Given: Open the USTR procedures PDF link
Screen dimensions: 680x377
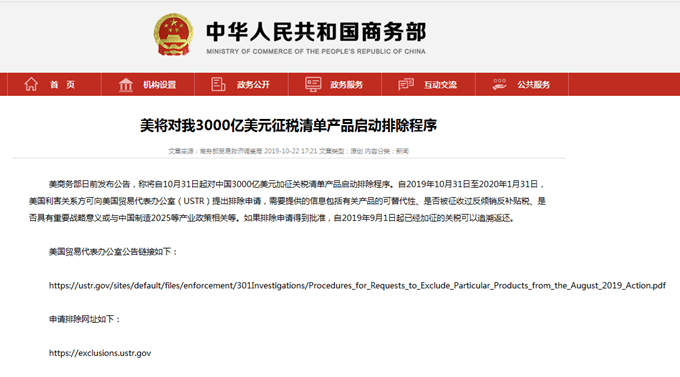Looking at the screenshot, I should 357,285.
